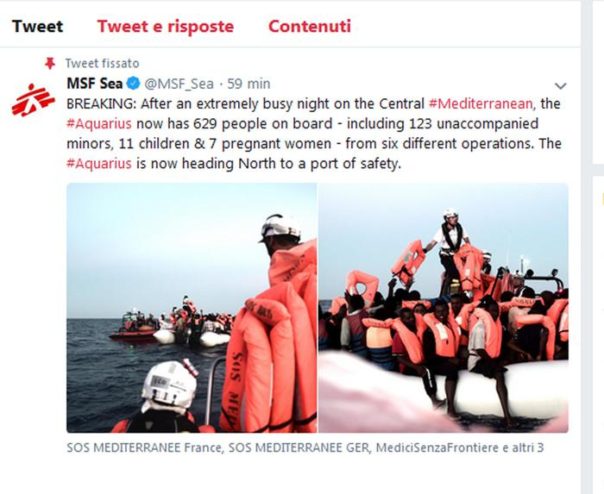Click the red pin icon beside Tweet fissato
The height and width of the screenshot is (494, 604).
(50, 63)
